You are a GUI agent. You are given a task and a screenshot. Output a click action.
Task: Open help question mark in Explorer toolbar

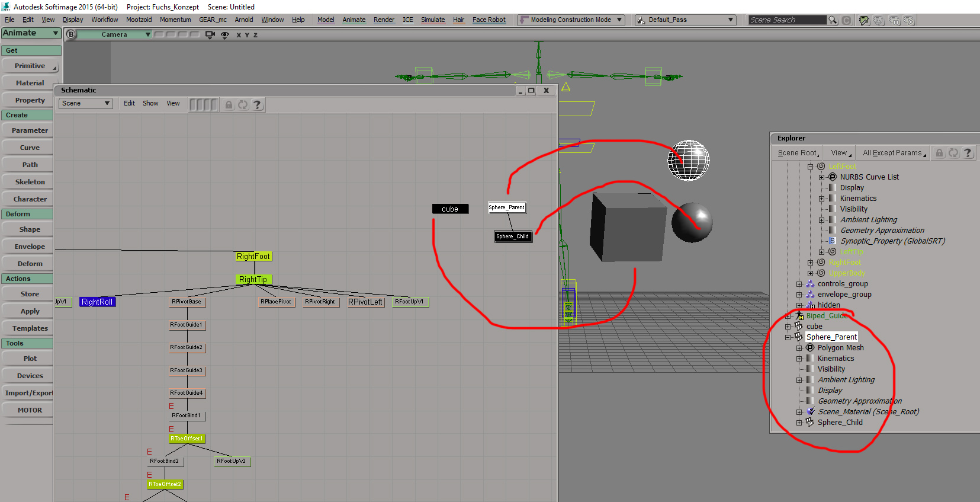click(968, 153)
